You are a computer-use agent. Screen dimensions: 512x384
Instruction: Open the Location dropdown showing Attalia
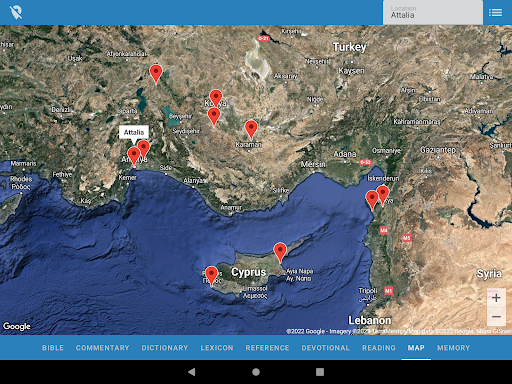(433, 13)
